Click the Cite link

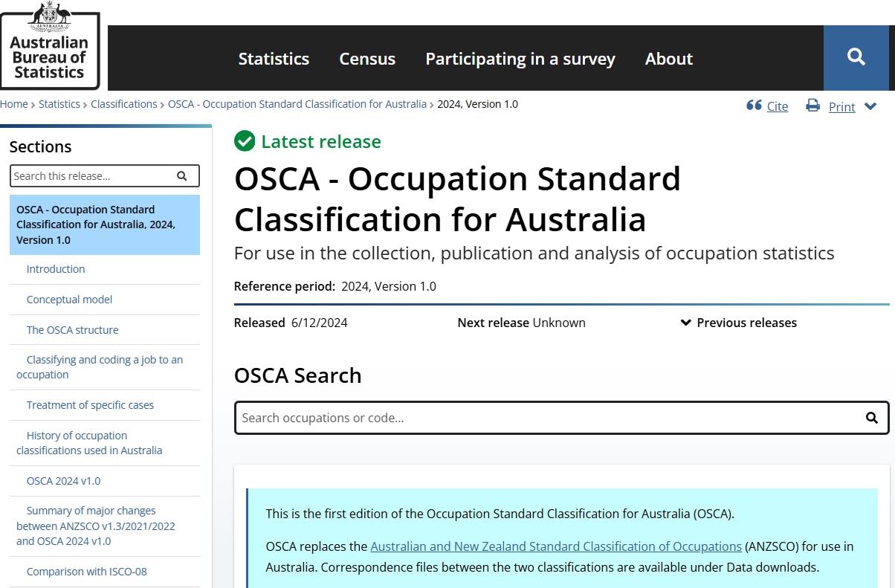click(x=778, y=106)
